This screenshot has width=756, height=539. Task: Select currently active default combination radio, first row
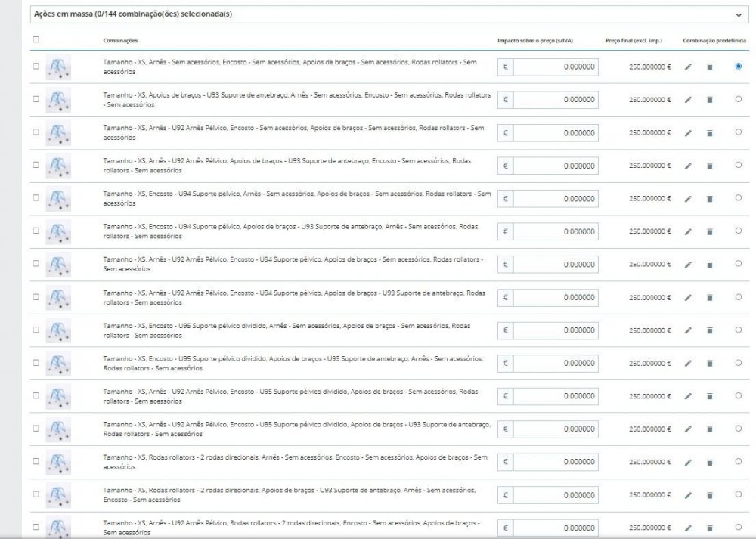click(738, 66)
